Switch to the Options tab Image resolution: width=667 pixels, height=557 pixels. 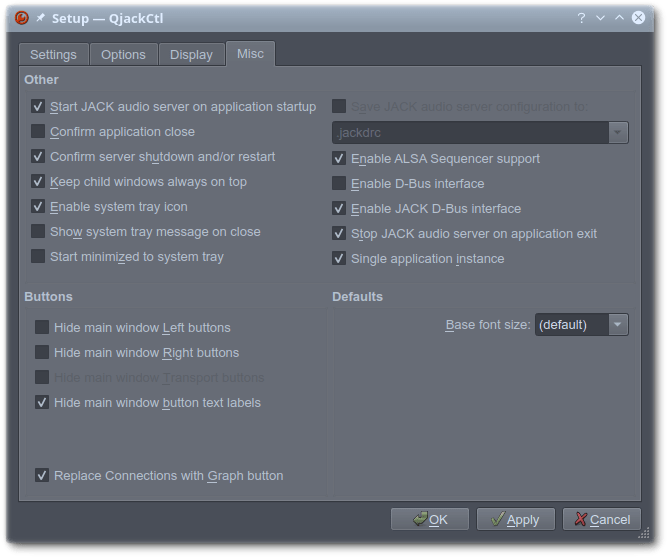pyautogui.click(x=123, y=54)
